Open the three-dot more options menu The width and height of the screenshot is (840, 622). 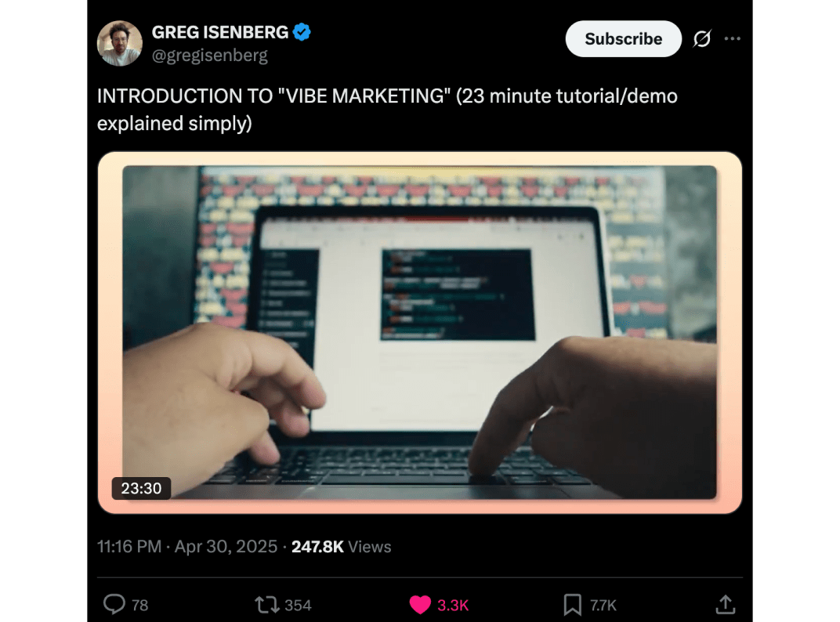pos(733,38)
